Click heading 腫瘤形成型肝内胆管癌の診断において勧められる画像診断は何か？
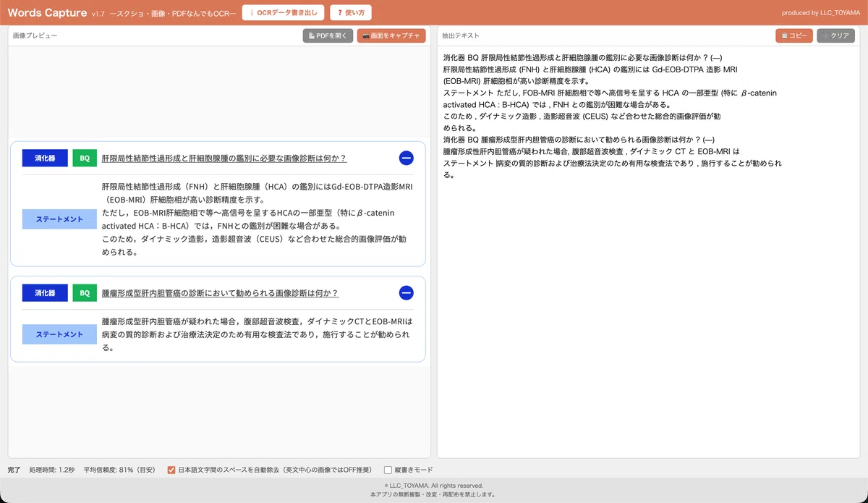Image resolution: width=868 pixels, height=503 pixels. (220, 293)
